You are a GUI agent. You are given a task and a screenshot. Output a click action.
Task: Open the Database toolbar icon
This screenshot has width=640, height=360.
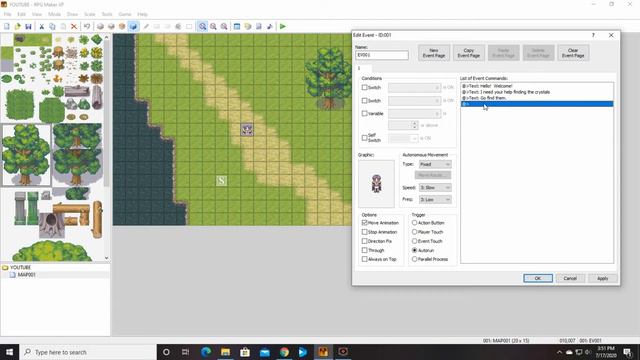point(237,27)
